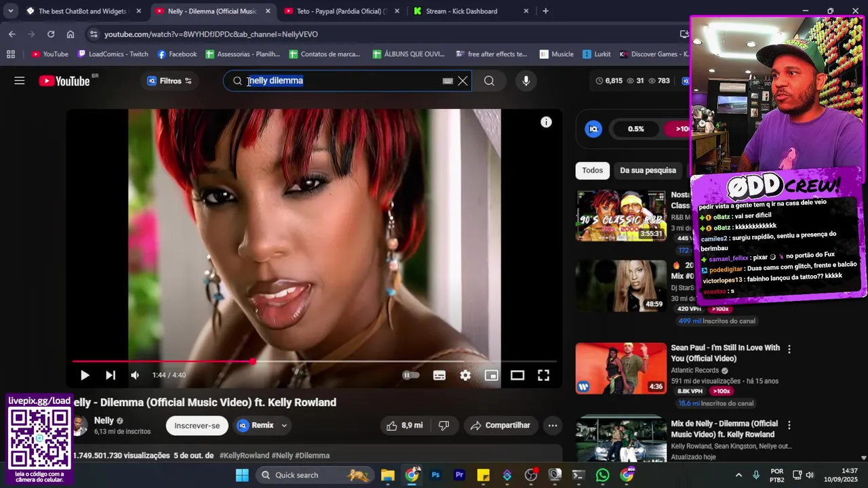Select the 'Da sua pesquisa' chip
868x488 pixels.
pyautogui.click(x=648, y=170)
